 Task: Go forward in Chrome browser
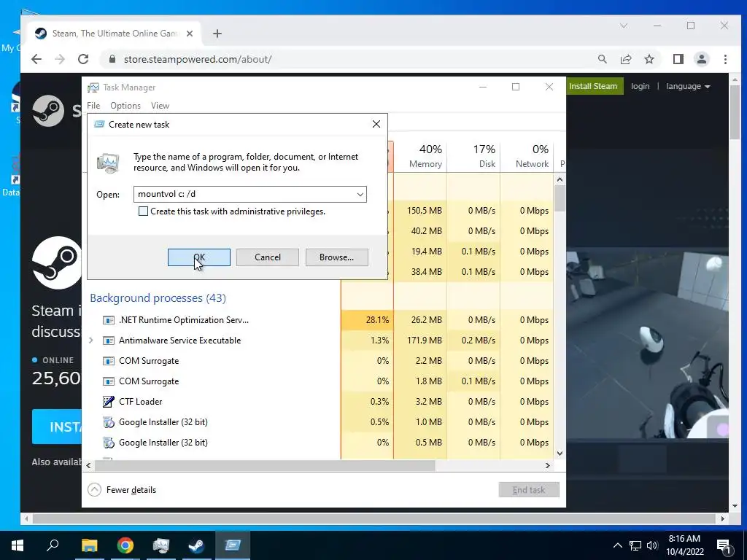tap(60, 59)
